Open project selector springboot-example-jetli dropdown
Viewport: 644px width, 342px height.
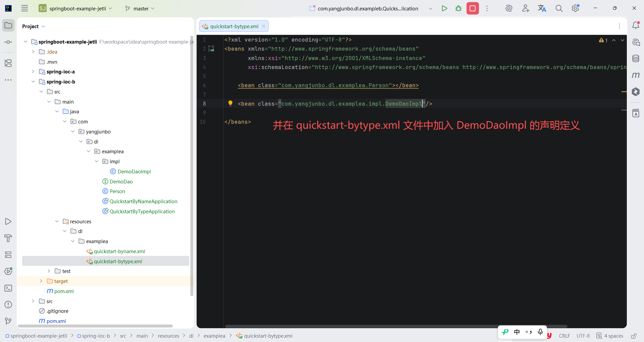[x=75, y=8]
